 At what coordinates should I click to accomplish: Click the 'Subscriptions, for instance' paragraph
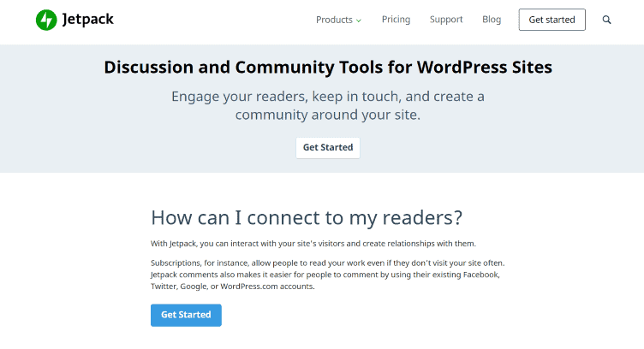coord(328,275)
